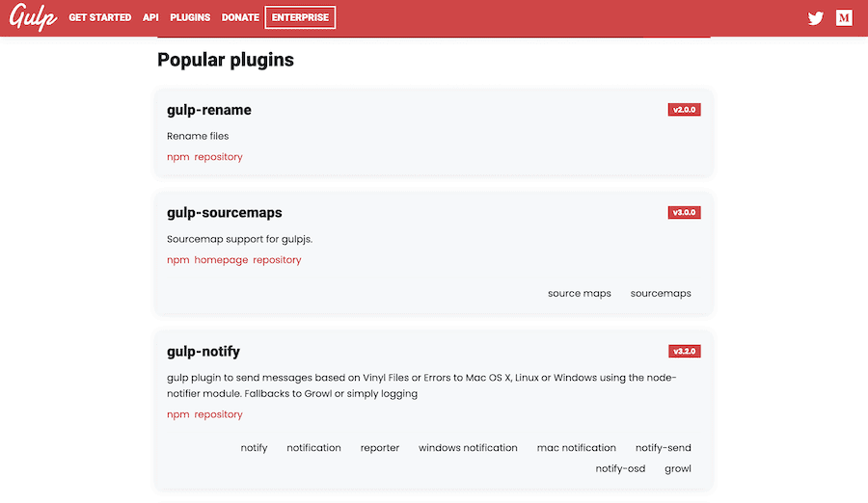868x503 pixels.
Task: Open the Plugins navigation link
Action: pos(190,17)
